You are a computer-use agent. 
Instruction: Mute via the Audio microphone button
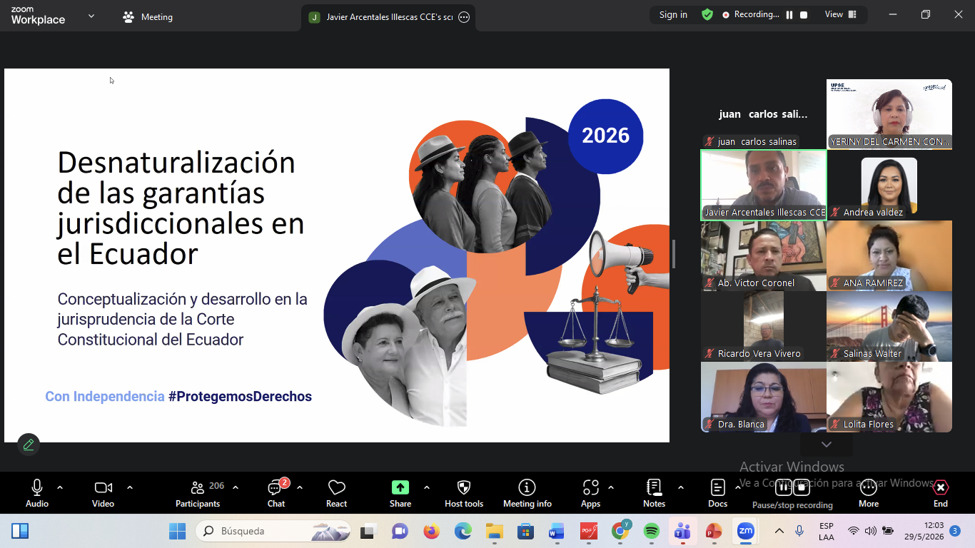point(37,493)
